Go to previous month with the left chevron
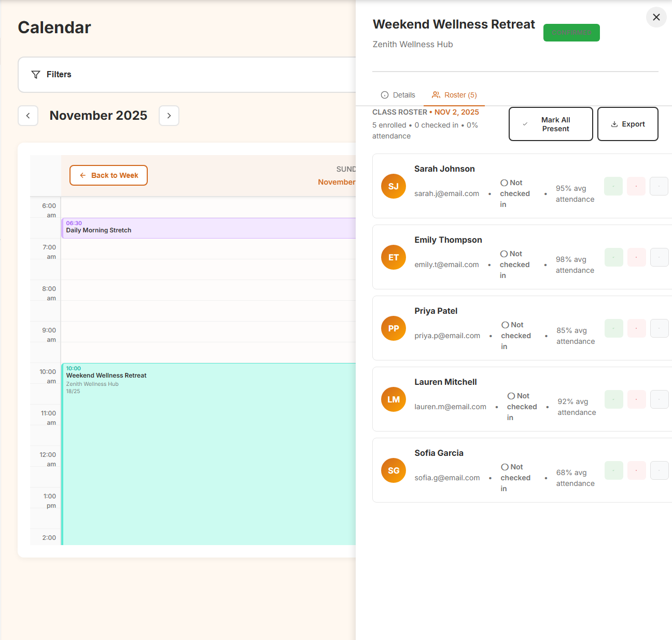This screenshot has width=672, height=640. (x=28, y=116)
